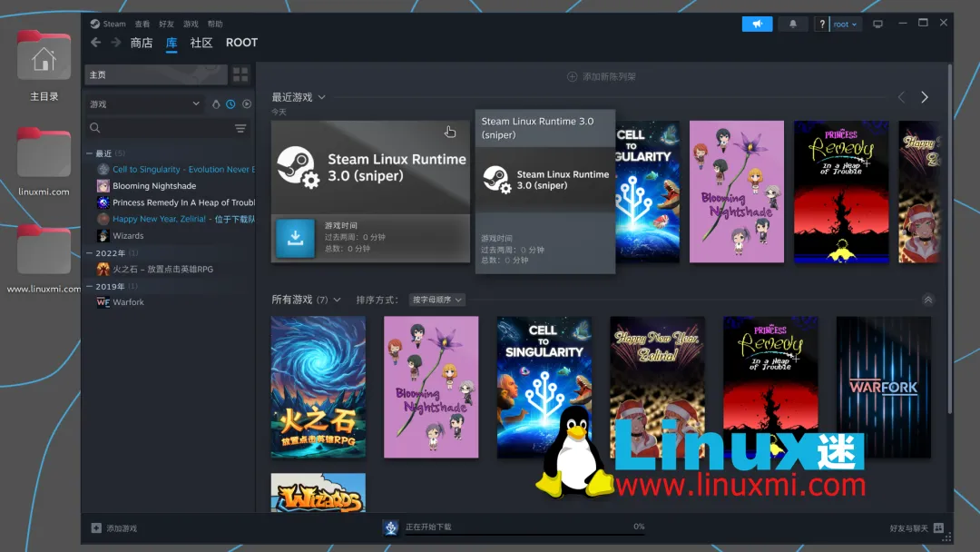Click the library vertical scrollbar
The image size is (980, 552).
949,238
